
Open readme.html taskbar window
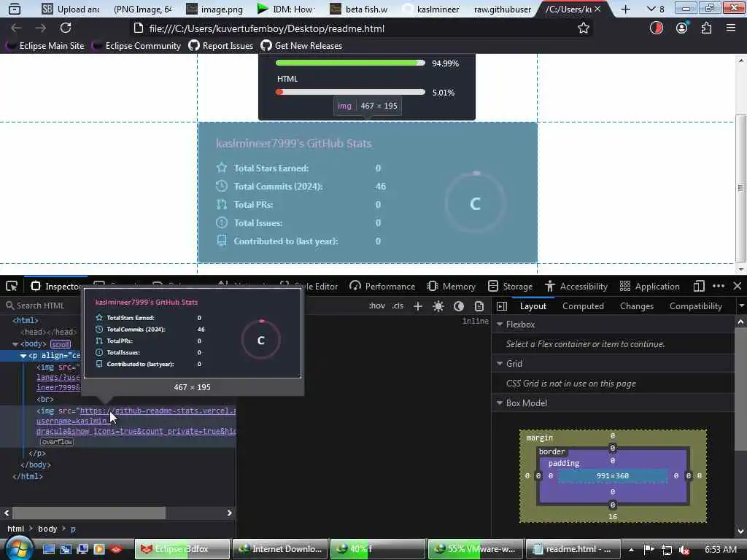tap(573, 549)
